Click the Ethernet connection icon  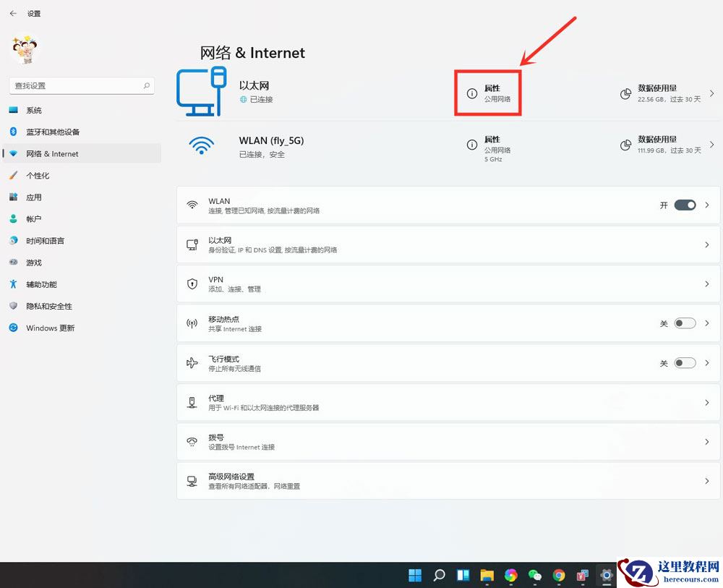(202, 92)
